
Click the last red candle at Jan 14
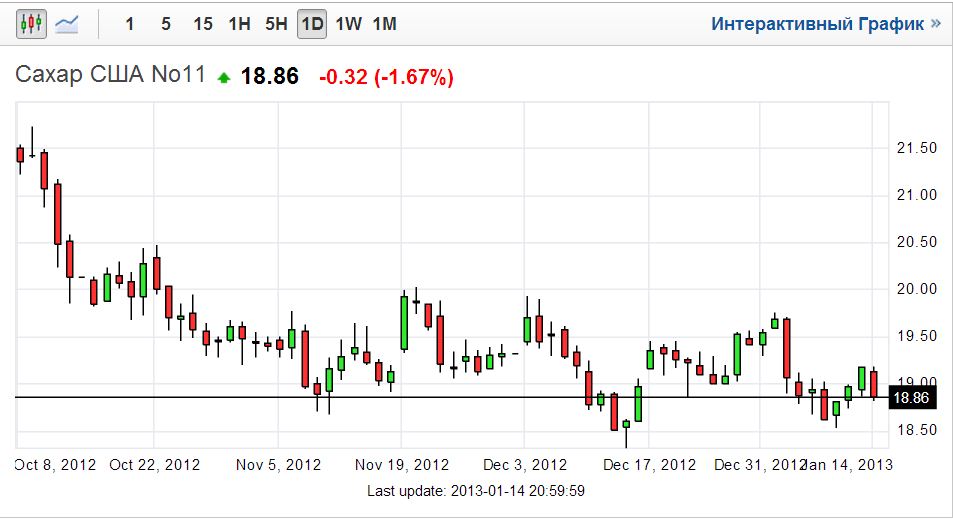click(x=873, y=385)
